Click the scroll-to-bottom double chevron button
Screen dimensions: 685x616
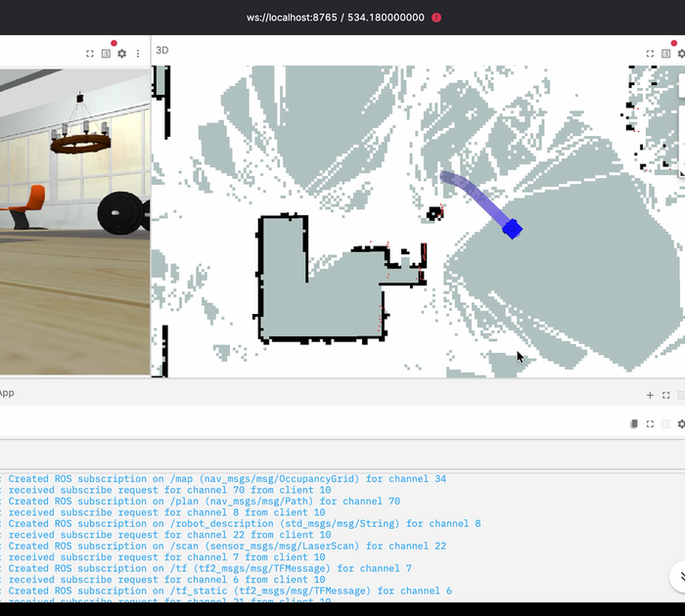(x=679, y=577)
